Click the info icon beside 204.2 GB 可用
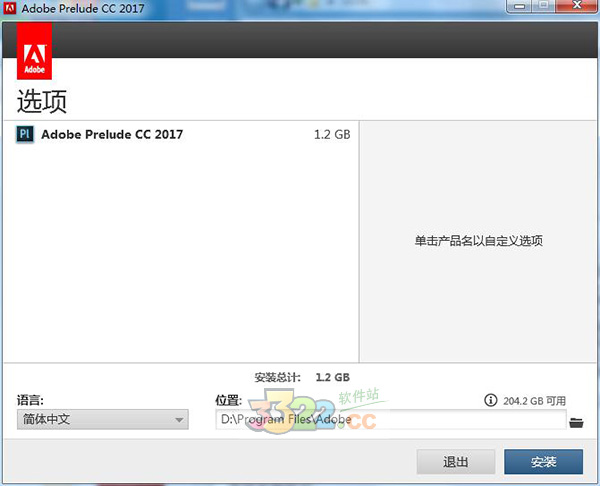Image resolution: width=600 pixels, height=486 pixels. pos(490,400)
